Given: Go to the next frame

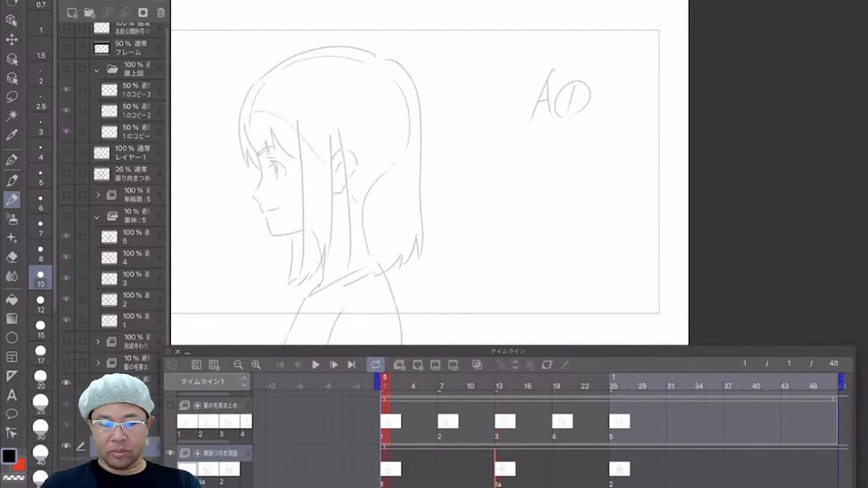Looking at the screenshot, I should point(334,364).
